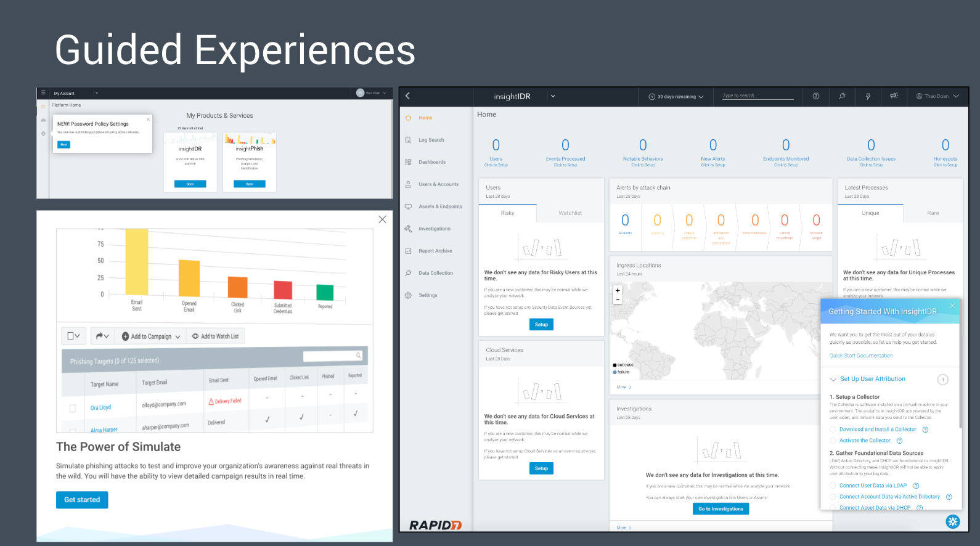Click plug icon in insightIDR top bar
Image resolution: width=980 pixels, height=546 pixels.
pyautogui.click(x=842, y=96)
